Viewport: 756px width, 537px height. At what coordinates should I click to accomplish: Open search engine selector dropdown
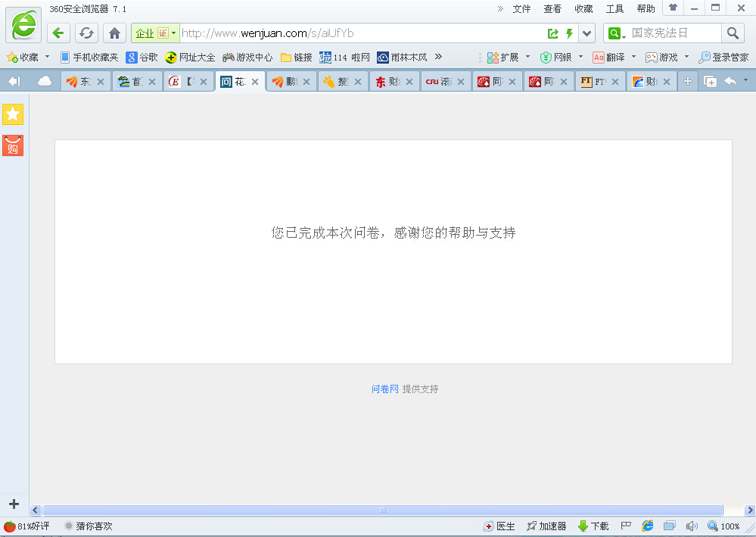(617, 33)
